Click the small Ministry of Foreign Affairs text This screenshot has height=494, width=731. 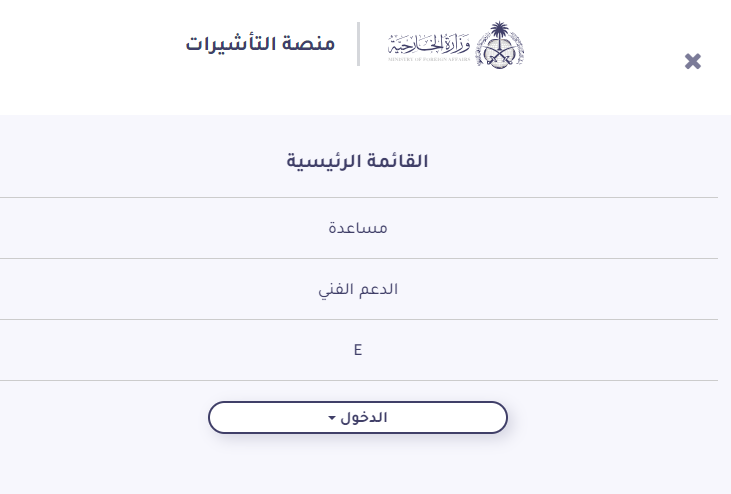429,59
